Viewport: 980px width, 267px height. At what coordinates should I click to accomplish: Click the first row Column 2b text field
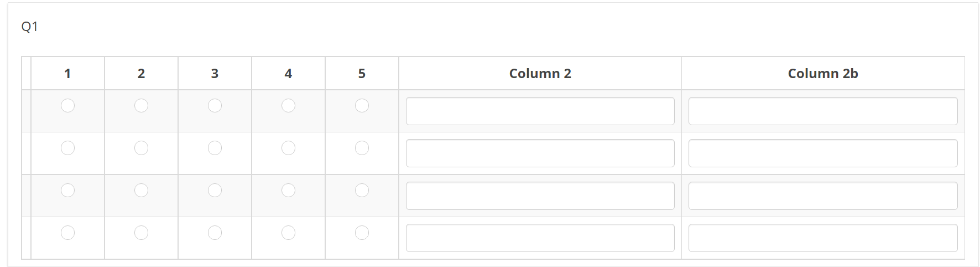(x=822, y=111)
